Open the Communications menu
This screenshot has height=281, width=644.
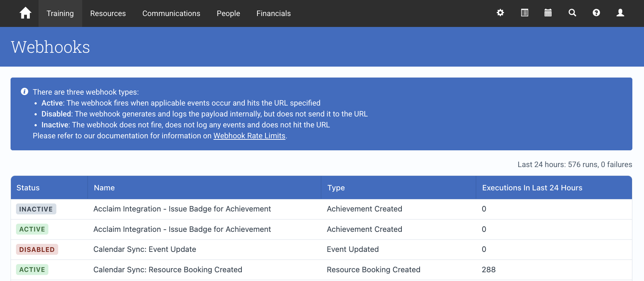coord(171,13)
